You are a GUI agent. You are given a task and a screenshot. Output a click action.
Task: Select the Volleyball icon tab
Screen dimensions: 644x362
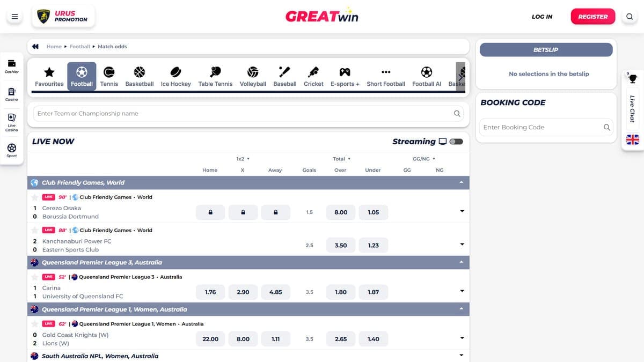(x=253, y=72)
